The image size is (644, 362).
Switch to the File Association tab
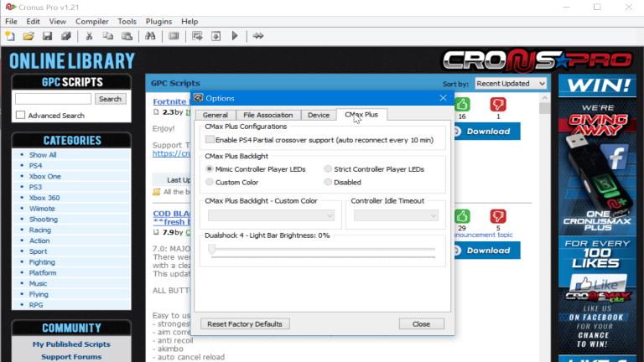coord(268,115)
